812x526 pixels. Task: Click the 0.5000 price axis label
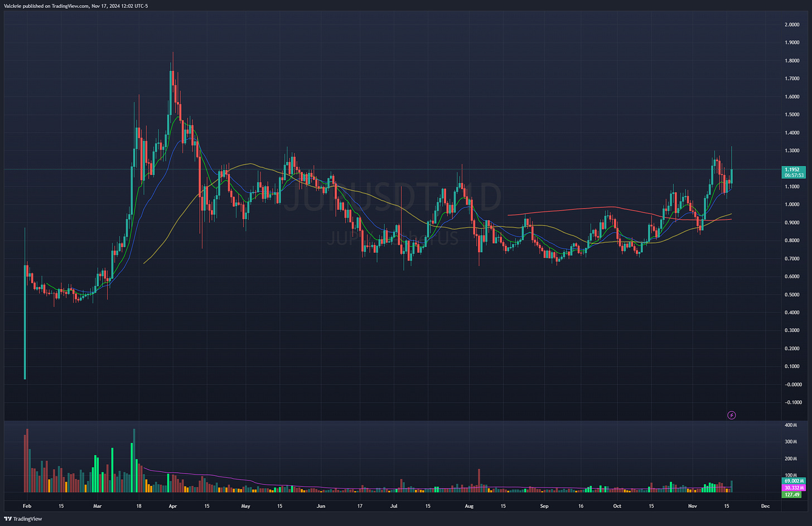(792, 295)
